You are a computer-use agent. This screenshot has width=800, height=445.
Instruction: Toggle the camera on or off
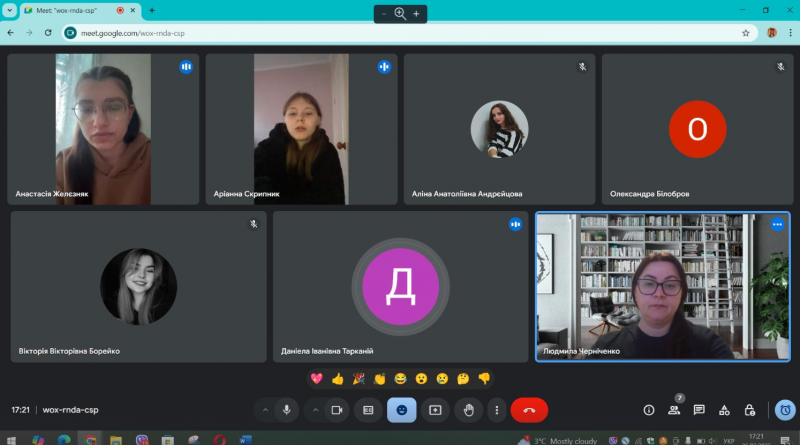pos(337,410)
